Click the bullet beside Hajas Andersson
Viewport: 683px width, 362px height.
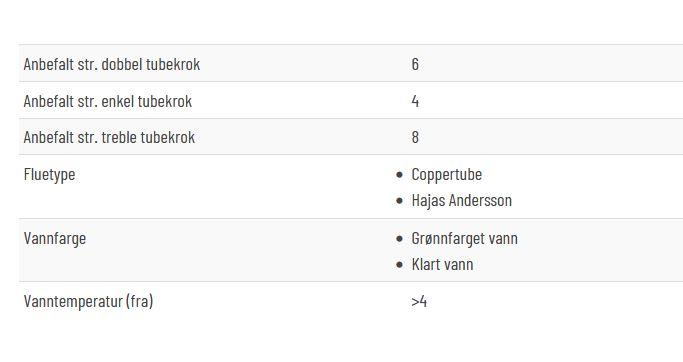point(400,201)
